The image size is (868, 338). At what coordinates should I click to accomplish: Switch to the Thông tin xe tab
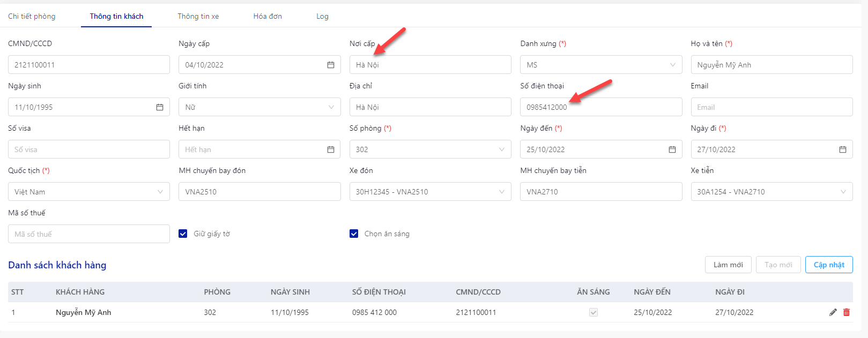[x=198, y=16]
